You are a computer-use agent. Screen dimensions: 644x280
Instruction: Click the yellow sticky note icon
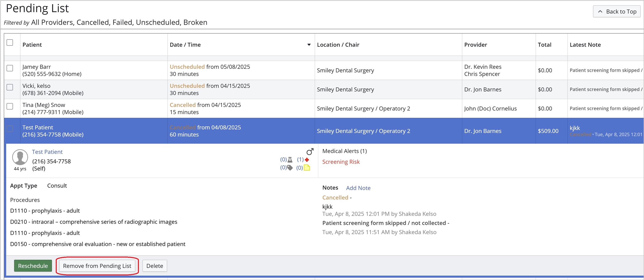coord(307,168)
